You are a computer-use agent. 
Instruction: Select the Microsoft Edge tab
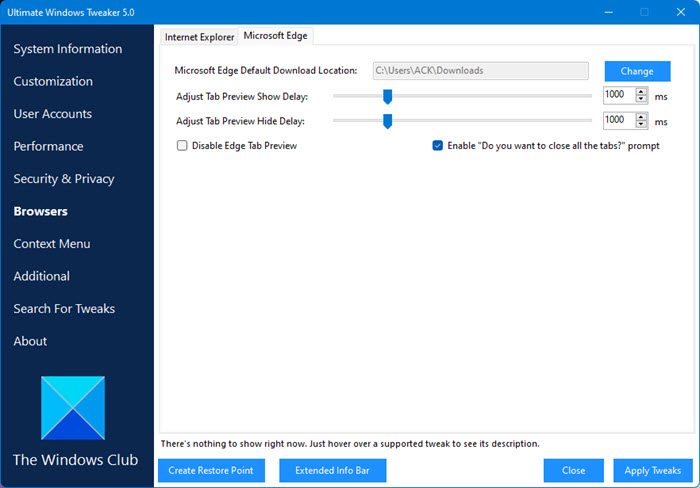[x=276, y=36]
